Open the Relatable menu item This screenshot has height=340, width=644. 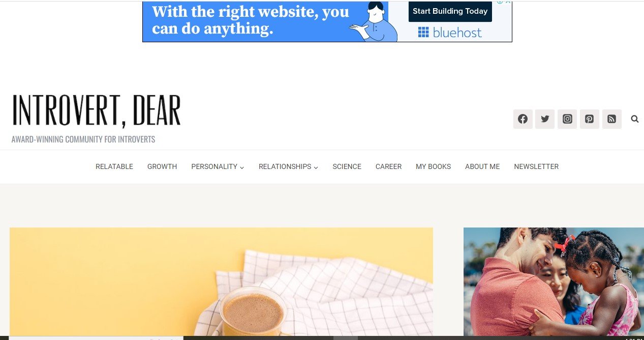pos(114,166)
